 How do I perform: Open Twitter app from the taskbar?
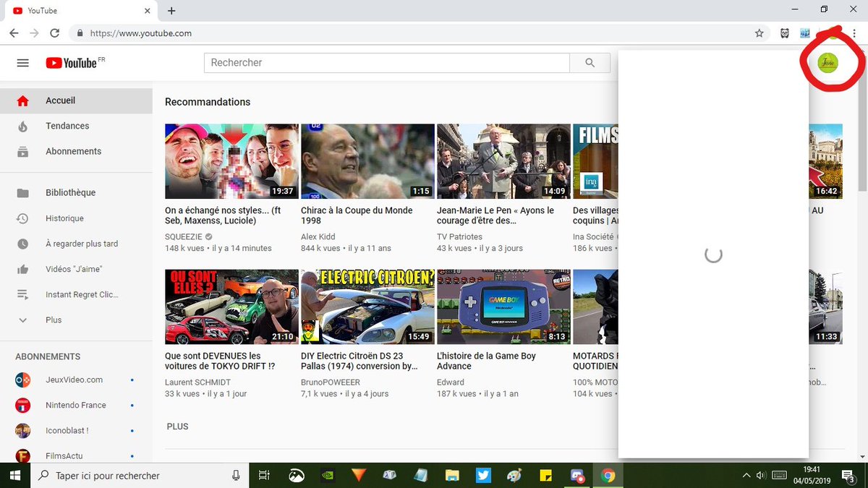[x=483, y=475]
